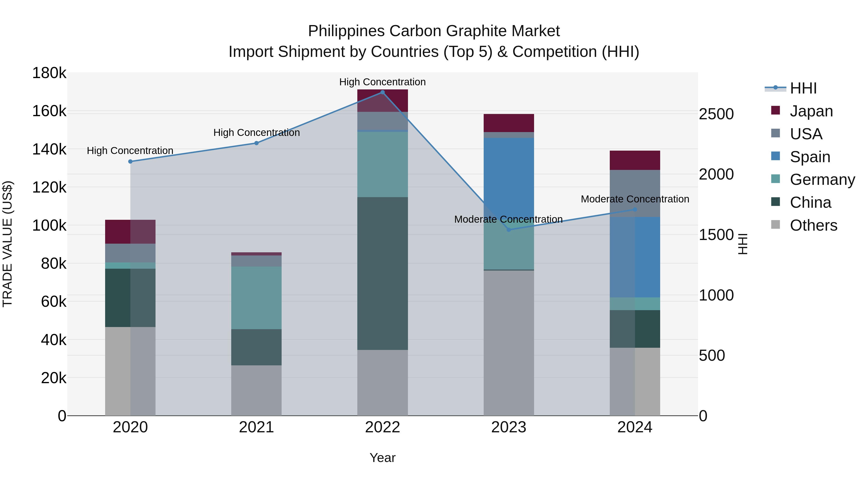The width and height of the screenshot is (868, 488).
Task: Click the HHI line marker for 2024
Action: click(x=635, y=209)
